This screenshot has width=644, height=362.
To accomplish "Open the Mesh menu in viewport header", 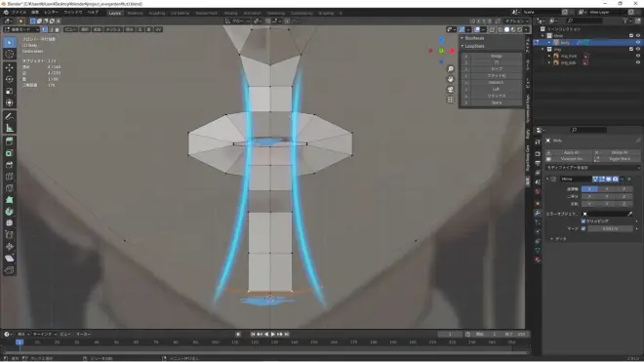I will point(113,29).
